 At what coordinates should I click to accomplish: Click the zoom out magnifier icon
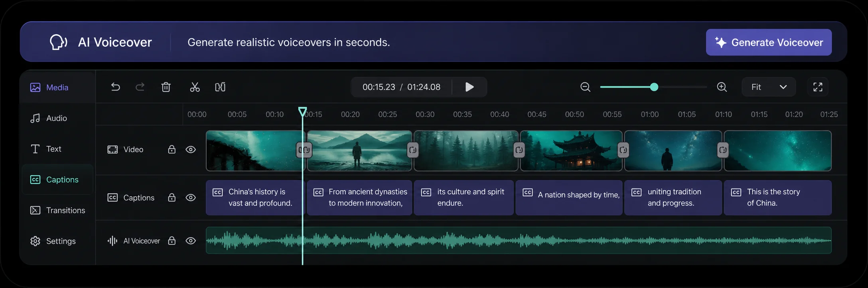click(x=585, y=87)
